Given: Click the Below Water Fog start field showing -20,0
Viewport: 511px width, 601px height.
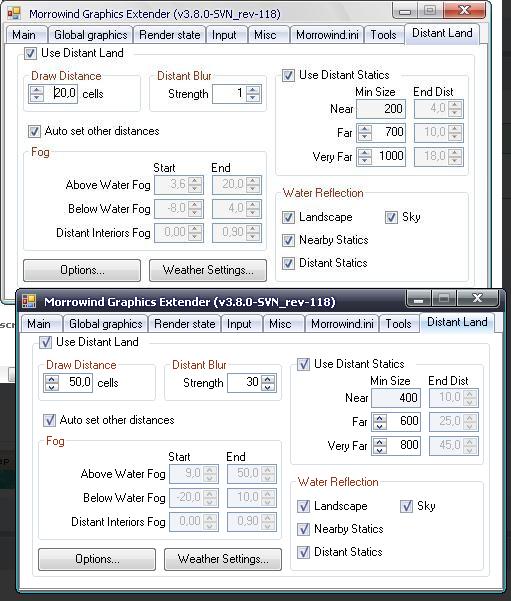Looking at the screenshot, I should pyautogui.click(x=194, y=498).
